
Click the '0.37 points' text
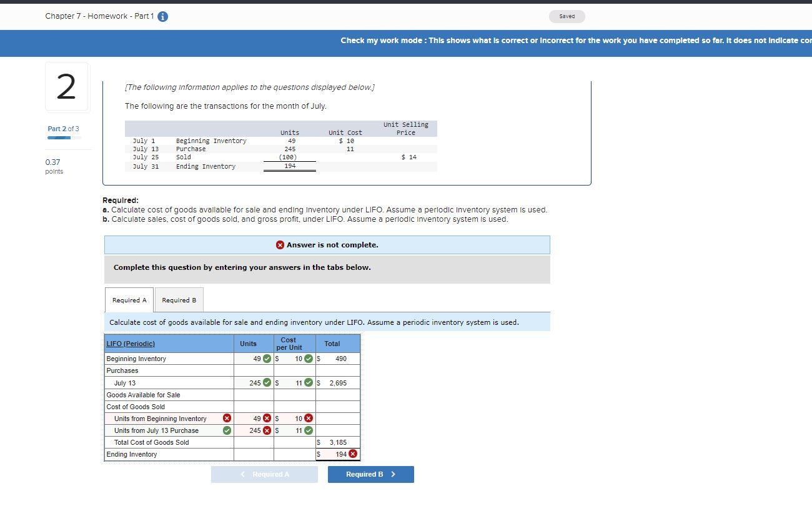coord(54,166)
